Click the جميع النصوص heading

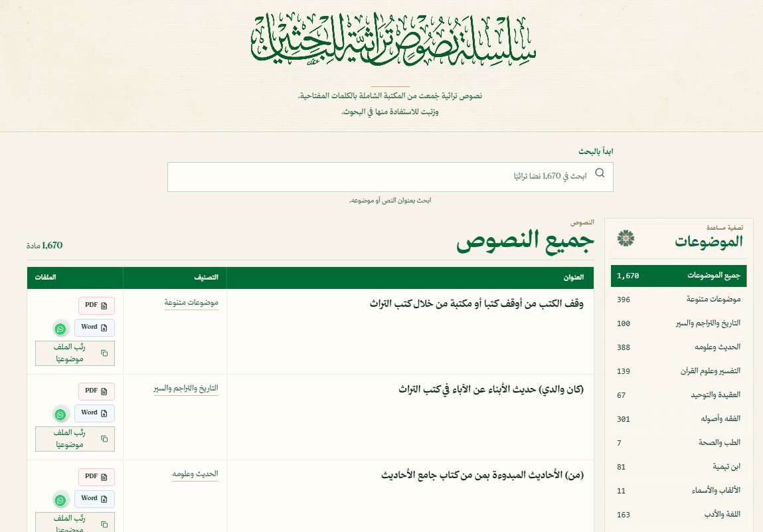525,241
